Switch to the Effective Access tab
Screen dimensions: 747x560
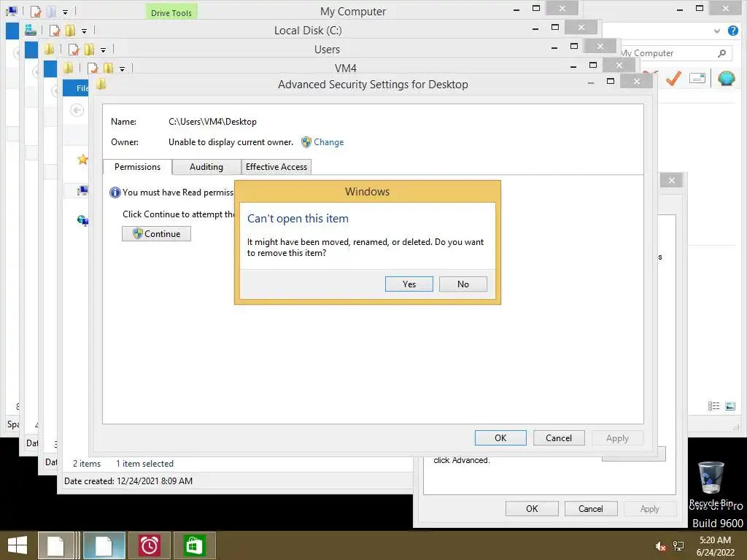pyautogui.click(x=276, y=167)
